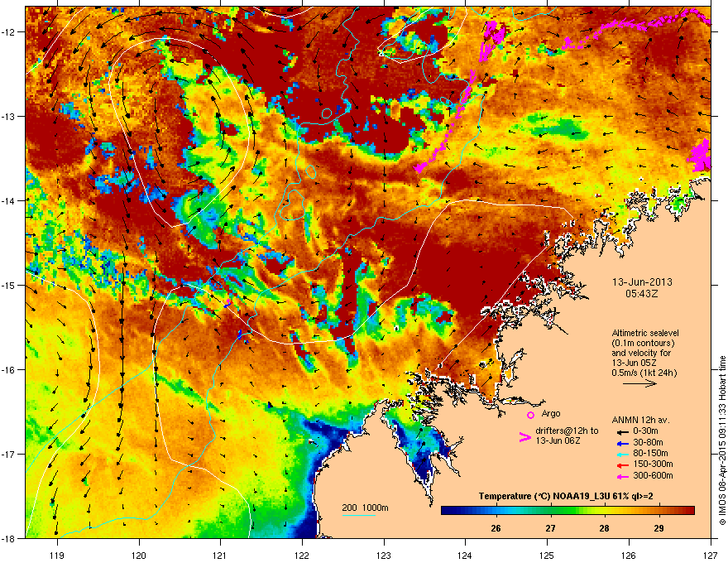Click the 0.5m/s velocity scale arrow

pos(639,383)
